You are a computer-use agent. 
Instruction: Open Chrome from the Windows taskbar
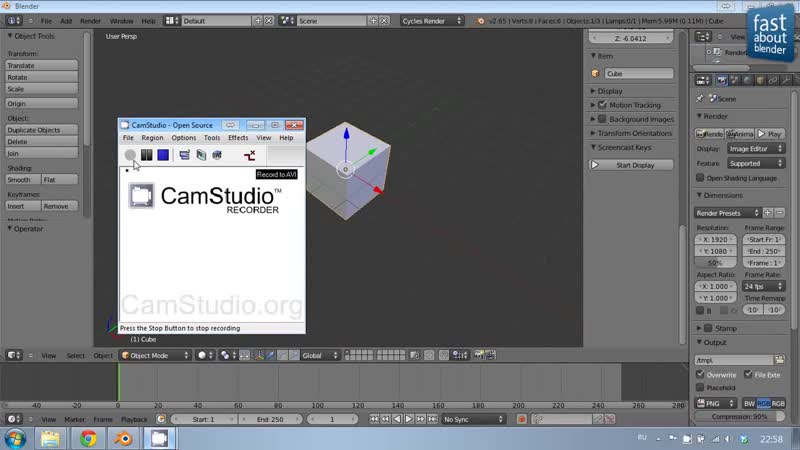(88, 438)
